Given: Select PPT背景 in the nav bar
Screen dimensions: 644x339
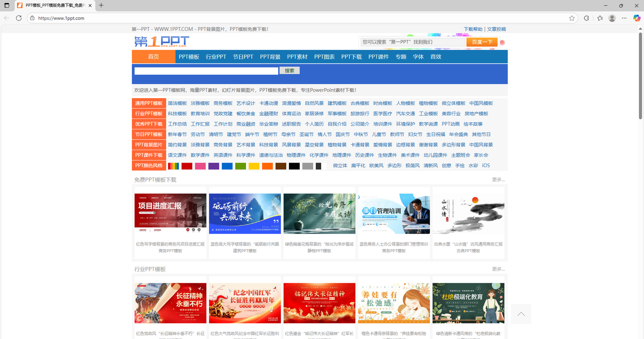Looking at the screenshot, I should coord(270,57).
